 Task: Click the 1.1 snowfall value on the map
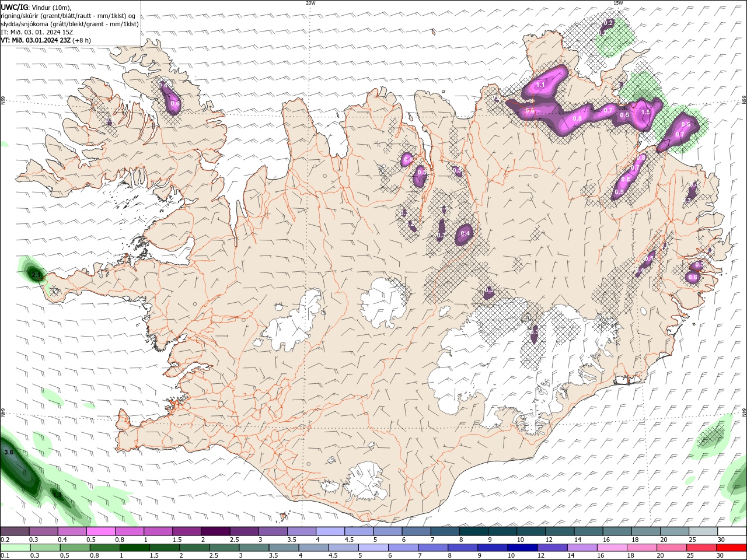(x=540, y=85)
